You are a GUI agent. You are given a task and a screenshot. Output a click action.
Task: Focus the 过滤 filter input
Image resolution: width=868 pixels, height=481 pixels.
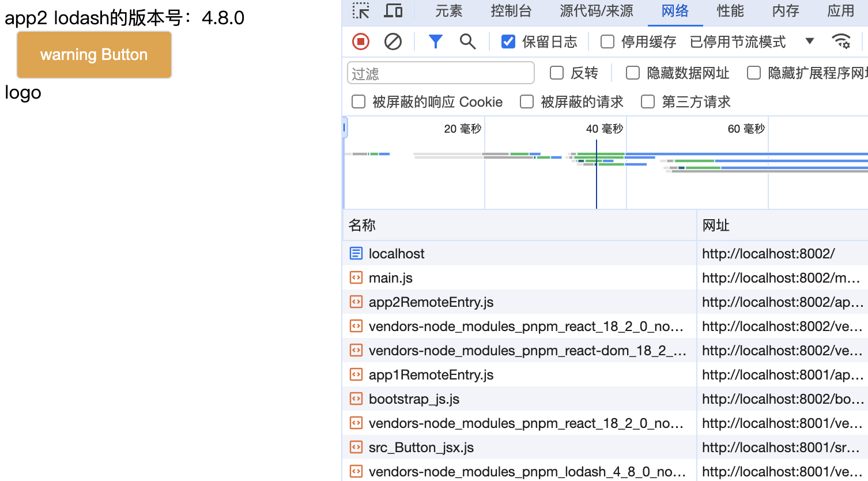[441, 73]
